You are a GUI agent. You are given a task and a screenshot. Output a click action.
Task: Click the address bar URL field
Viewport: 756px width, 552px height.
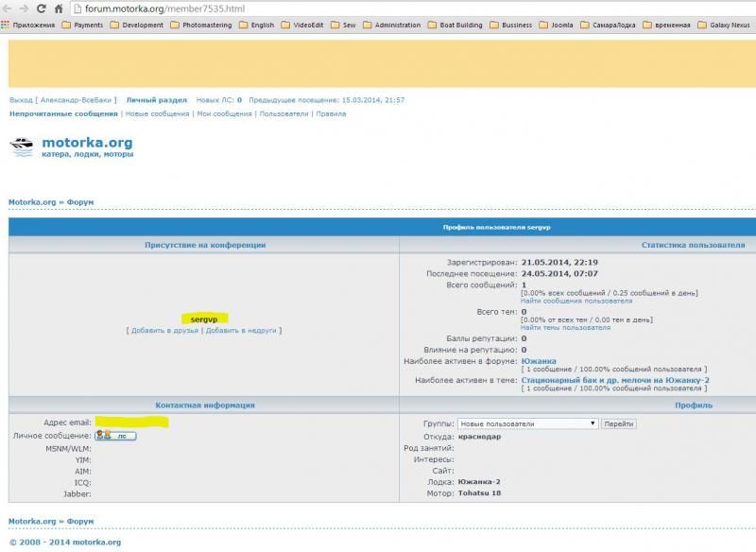point(378,9)
